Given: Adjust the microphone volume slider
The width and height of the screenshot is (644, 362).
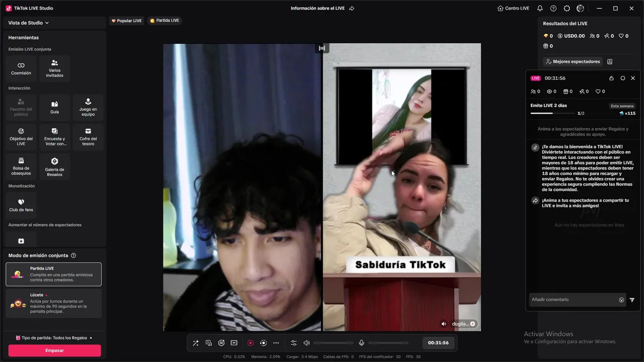Looking at the screenshot, I should pyautogui.click(x=388, y=343).
